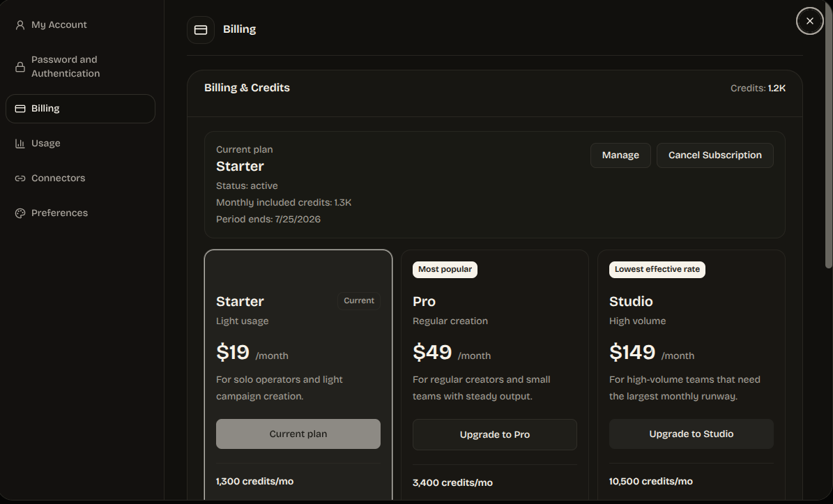Click the Current plan label above Starter

[245, 150]
